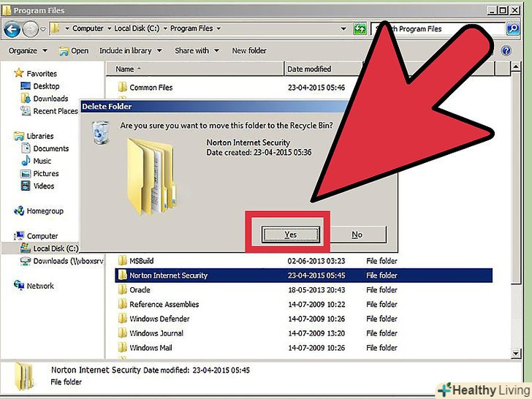Open the address bar history dropdown
Image resolution: width=532 pixels, height=399 pixels.
pos(343,28)
